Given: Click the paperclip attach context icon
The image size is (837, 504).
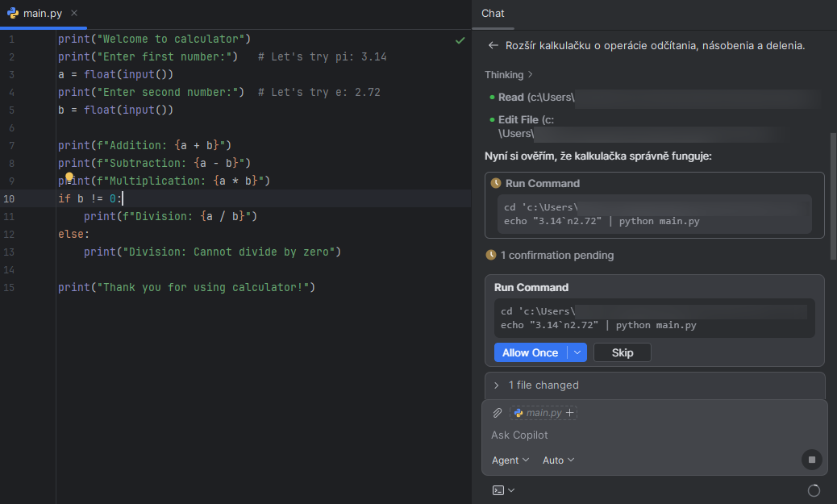Looking at the screenshot, I should tap(498, 413).
